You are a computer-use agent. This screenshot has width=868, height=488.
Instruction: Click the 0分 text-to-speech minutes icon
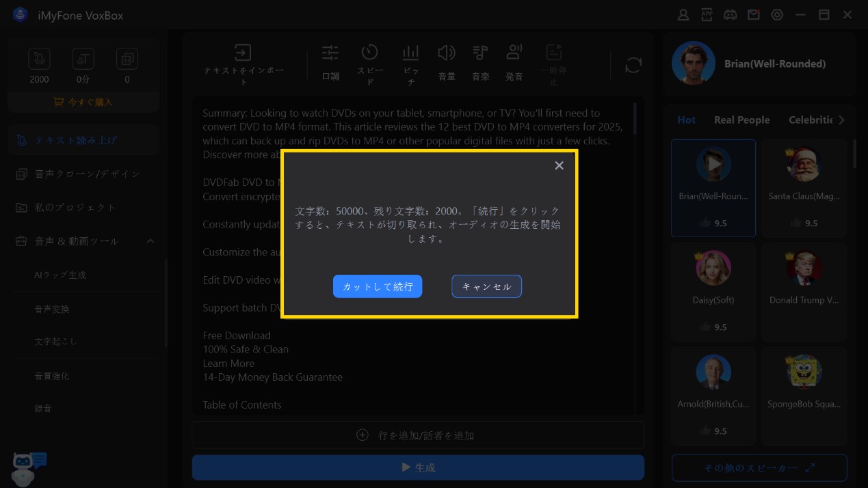pos(83,59)
